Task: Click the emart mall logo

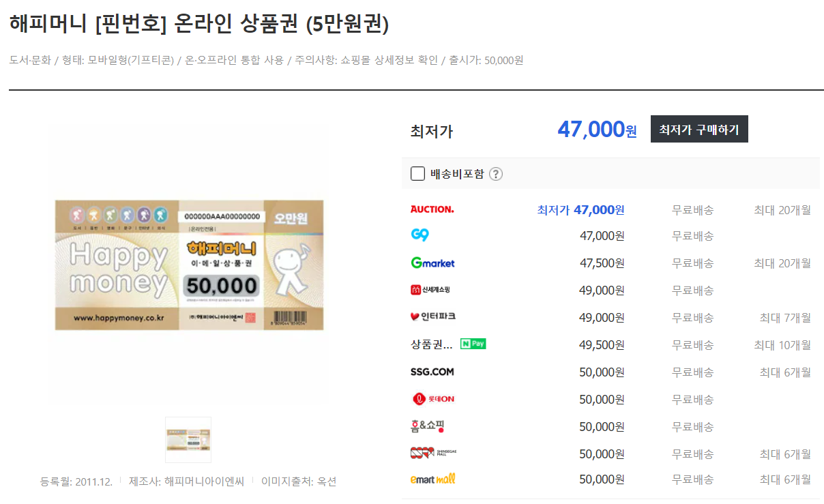Action: [x=432, y=479]
